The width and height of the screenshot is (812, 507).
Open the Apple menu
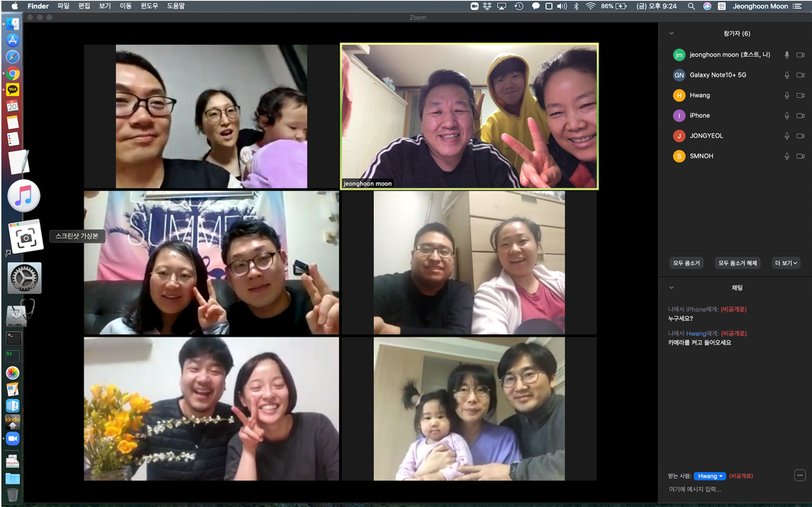[14, 6]
